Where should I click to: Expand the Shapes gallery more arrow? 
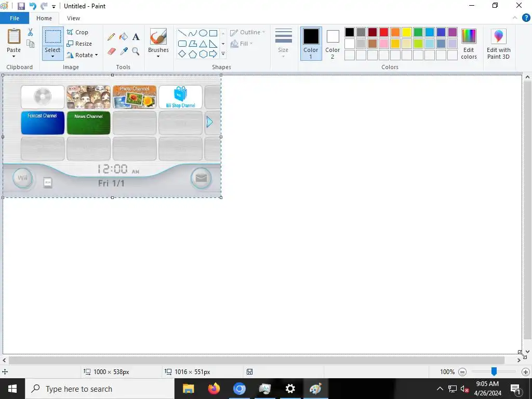pyautogui.click(x=223, y=54)
